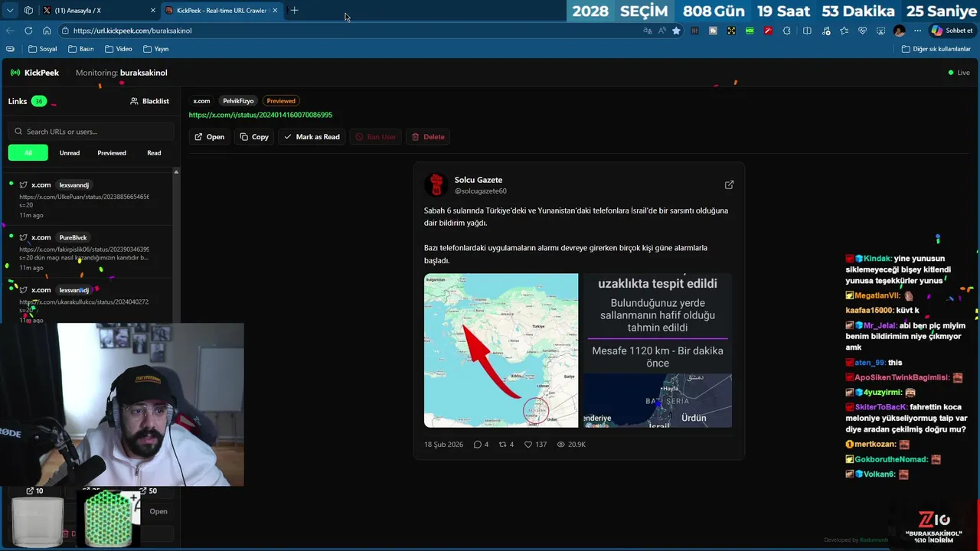Click chat username SkiterToBacK

(880, 407)
